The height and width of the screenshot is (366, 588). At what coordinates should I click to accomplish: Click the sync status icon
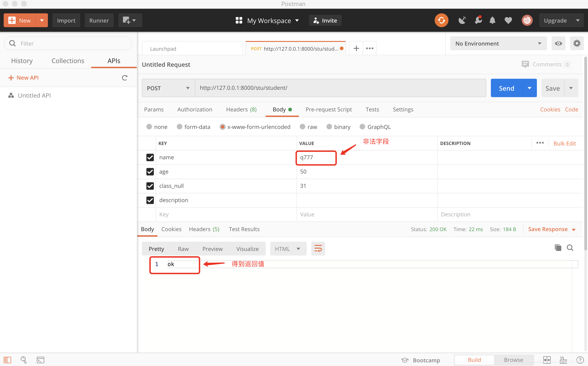tap(441, 20)
